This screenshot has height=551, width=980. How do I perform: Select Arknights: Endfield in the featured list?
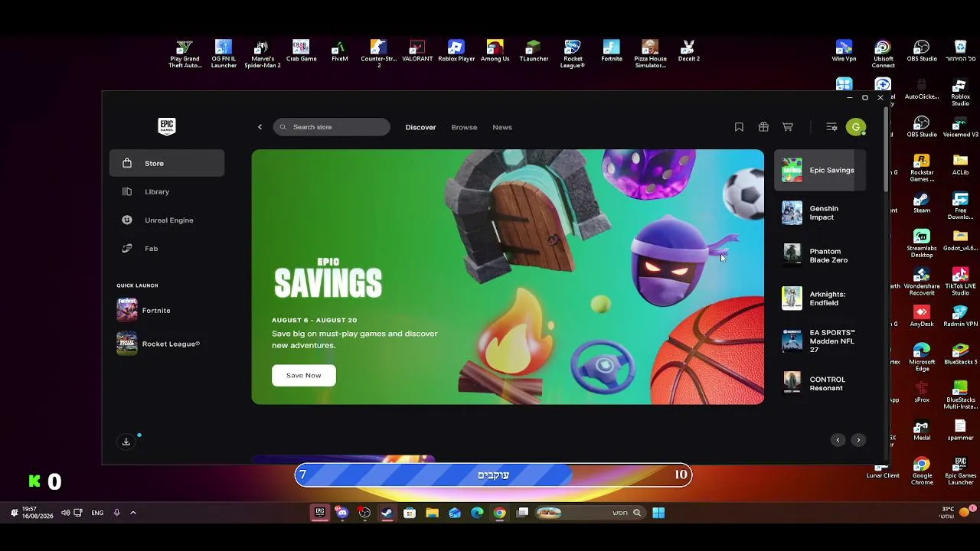click(820, 298)
